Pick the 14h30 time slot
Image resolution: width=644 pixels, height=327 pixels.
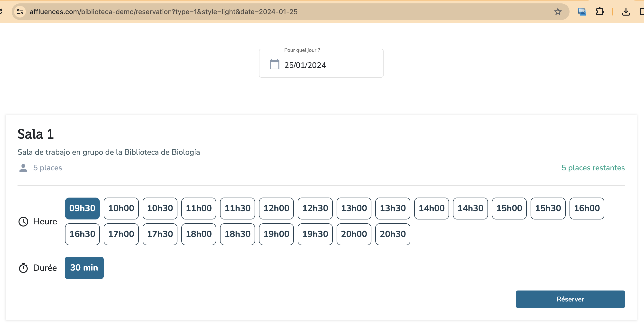tap(470, 209)
